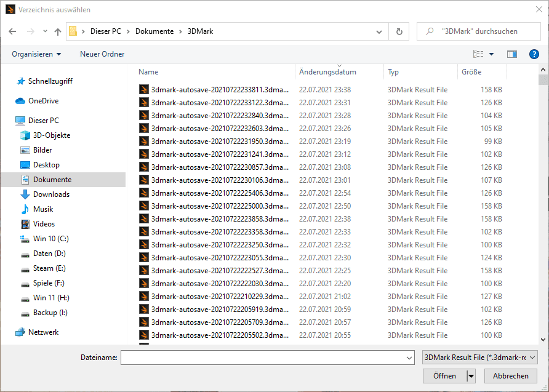Click the icon of file 3dmark-autosave-20210722223858
549x392 pixels.
click(x=144, y=218)
